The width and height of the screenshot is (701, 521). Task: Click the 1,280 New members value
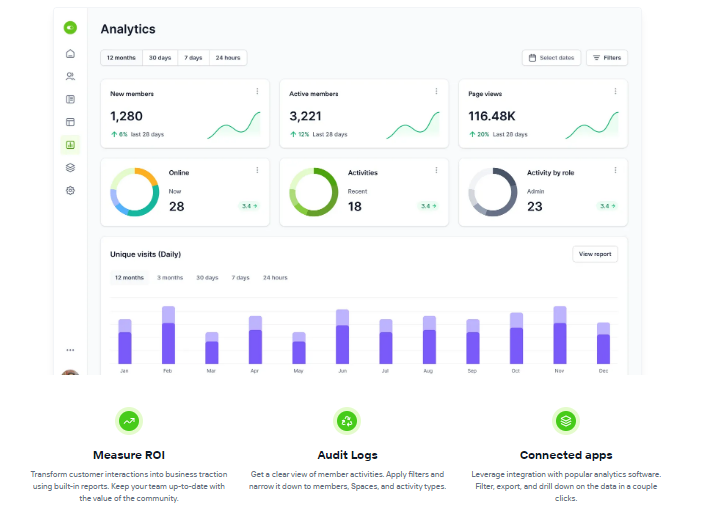click(127, 116)
